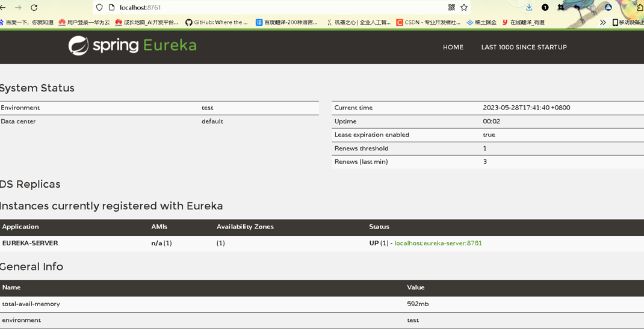Open the downloads arrow icon
Screen dimensions: 644x329
click(529, 7)
